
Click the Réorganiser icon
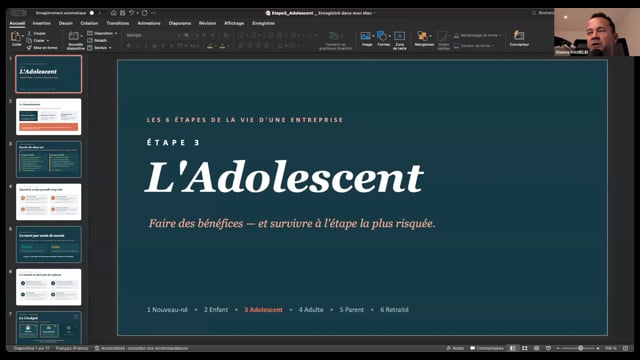[422, 36]
